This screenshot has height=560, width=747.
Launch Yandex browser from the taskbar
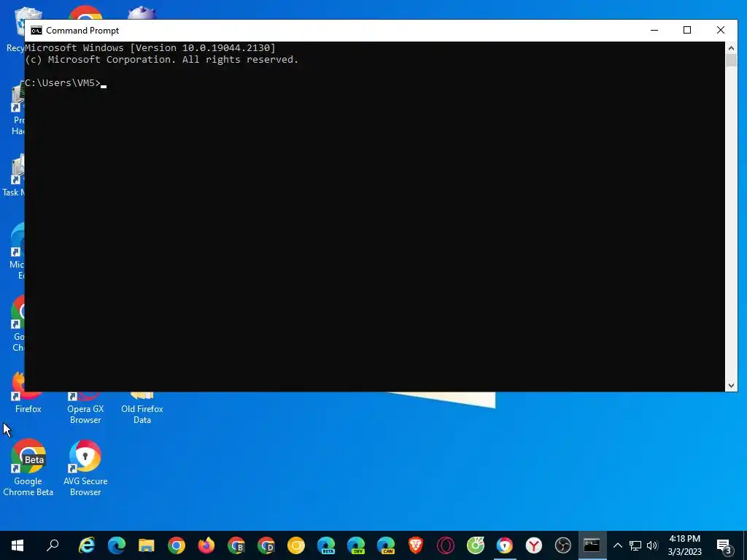click(534, 545)
